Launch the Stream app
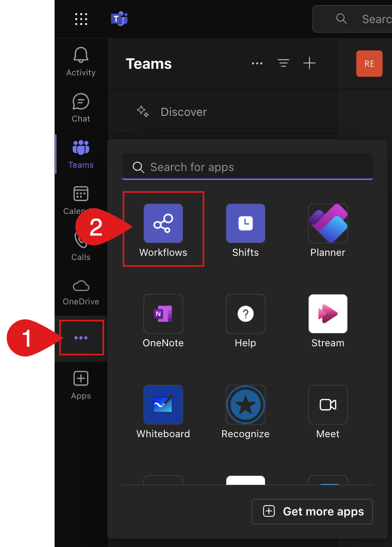 point(328,314)
